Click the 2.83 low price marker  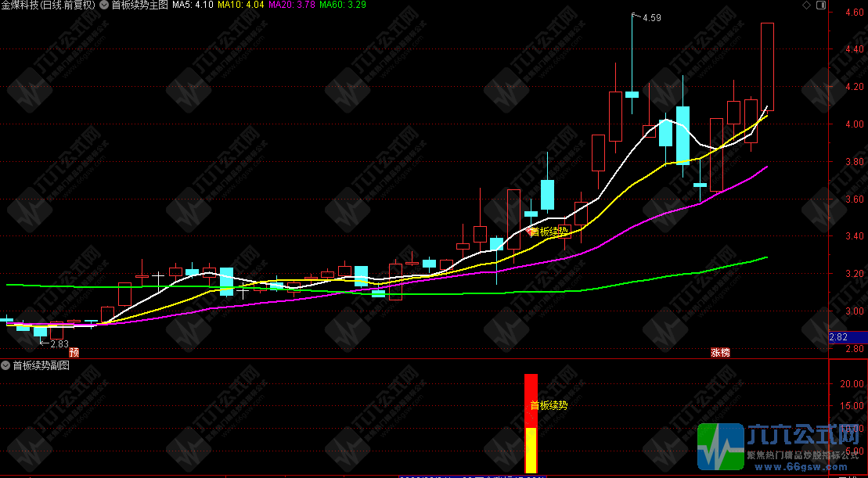[59, 343]
